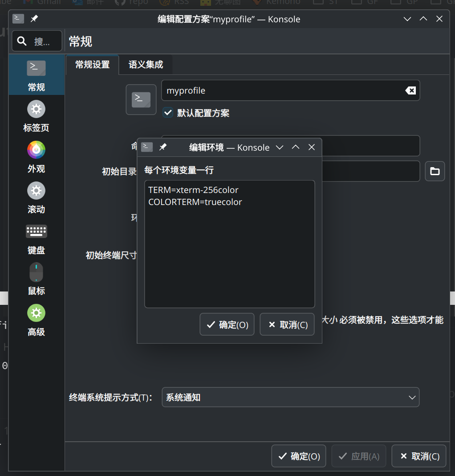The image size is (455, 476).
Task: Open the 滚动 (Scrolling) settings page
Action: click(37, 198)
